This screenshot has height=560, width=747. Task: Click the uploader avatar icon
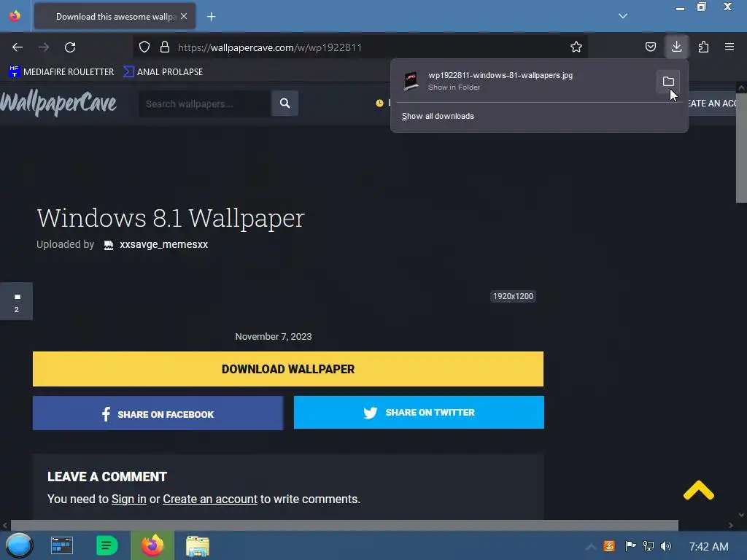point(109,245)
